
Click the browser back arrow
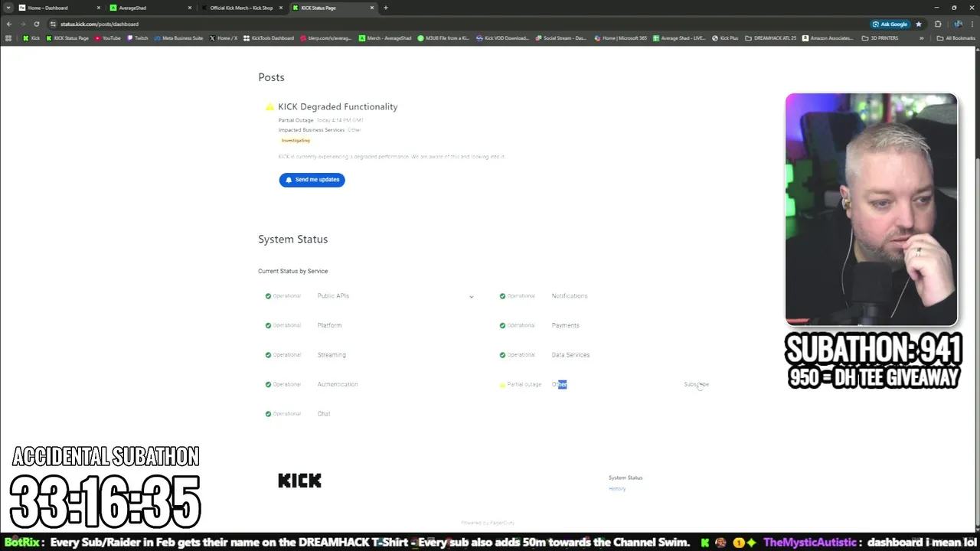pyautogui.click(x=9, y=24)
